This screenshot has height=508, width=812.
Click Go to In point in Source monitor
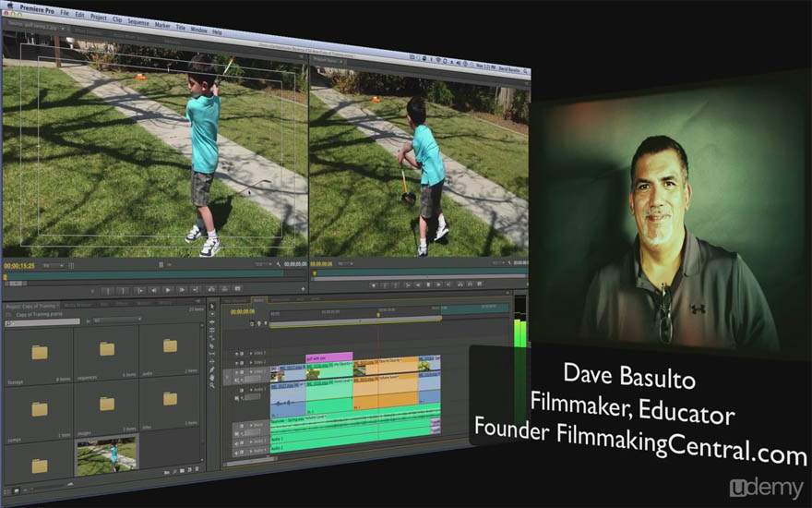tap(140, 289)
